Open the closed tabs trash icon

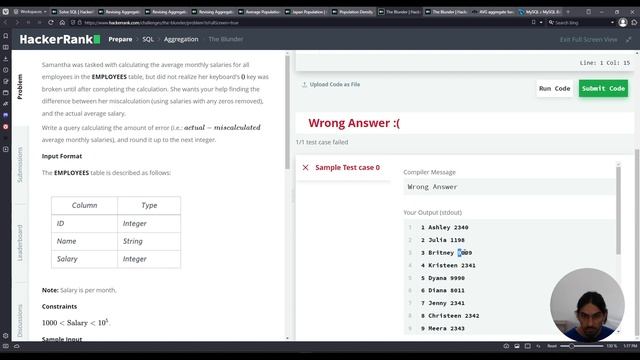[588, 12]
